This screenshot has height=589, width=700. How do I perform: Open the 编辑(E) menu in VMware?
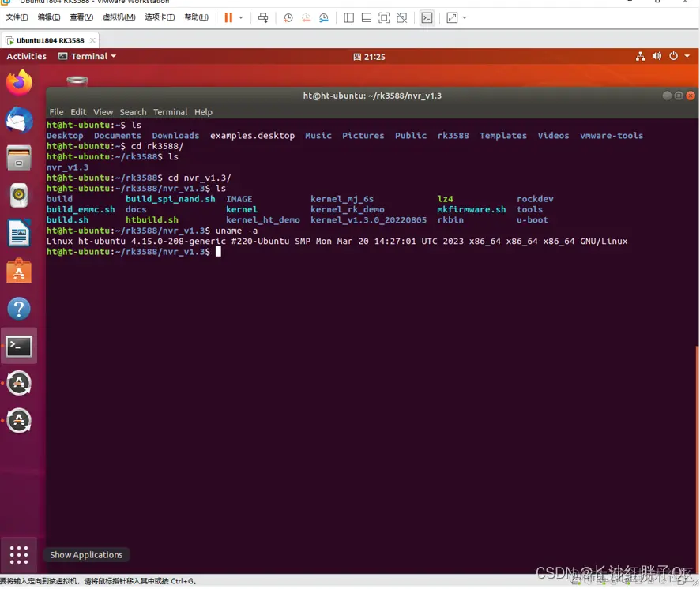pos(49,17)
